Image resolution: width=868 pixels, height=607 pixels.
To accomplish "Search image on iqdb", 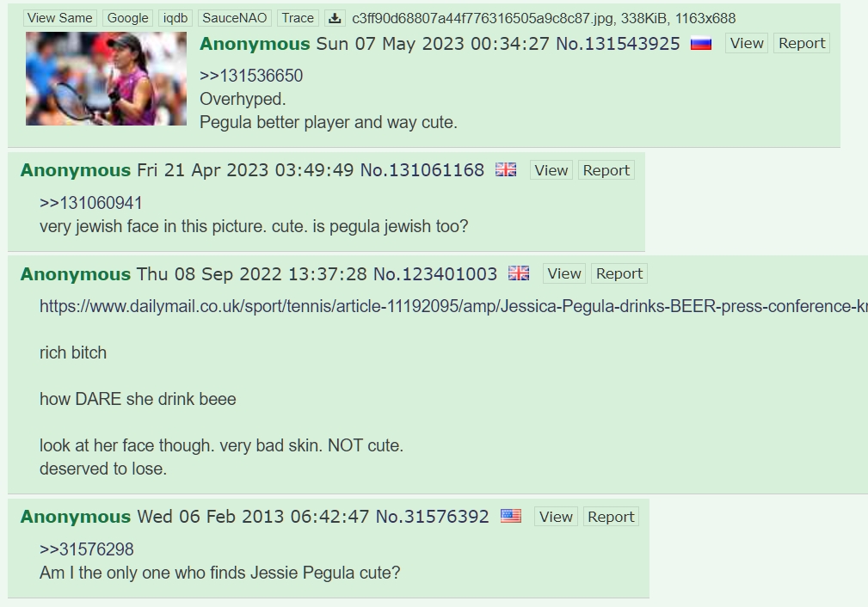I will (175, 18).
